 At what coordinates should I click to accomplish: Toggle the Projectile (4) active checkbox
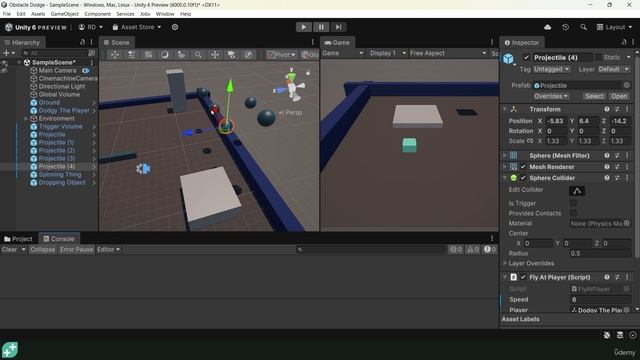coord(526,58)
